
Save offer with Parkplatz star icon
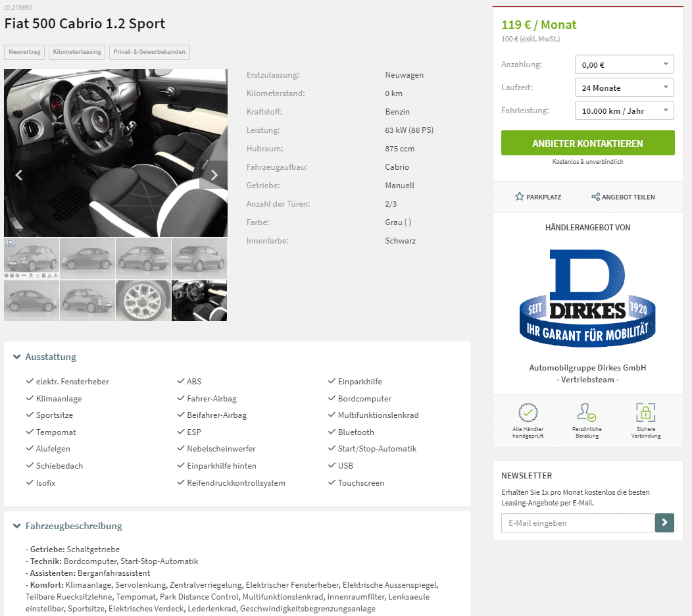point(520,197)
